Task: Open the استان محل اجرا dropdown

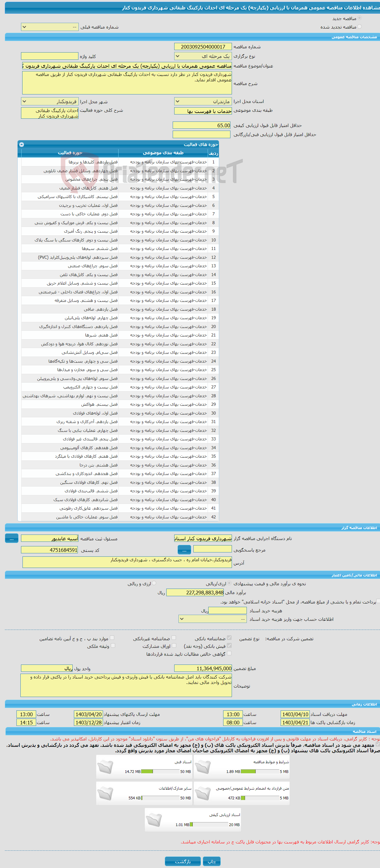Action: (x=203, y=101)
